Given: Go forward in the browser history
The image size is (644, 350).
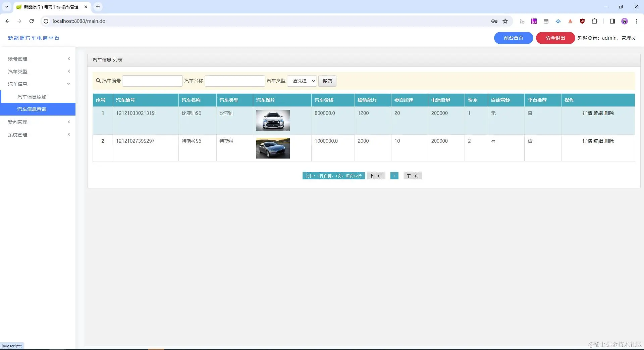Looking at the screenshot, I should pyautogui.click(x=19, y=21).
